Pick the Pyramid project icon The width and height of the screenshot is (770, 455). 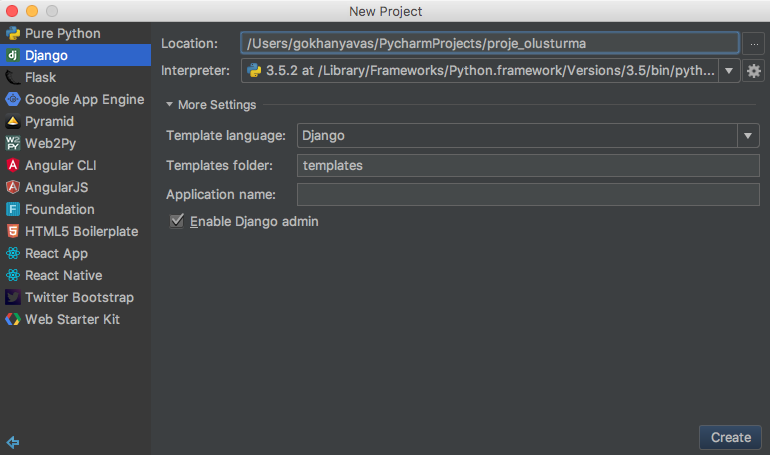click(x=13, y=121)
